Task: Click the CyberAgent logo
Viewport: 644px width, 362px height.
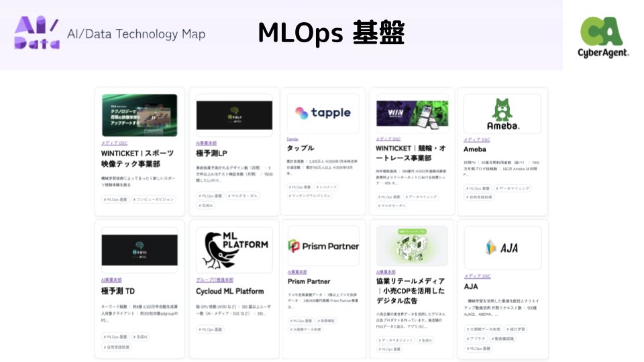Action: point(603,37)
